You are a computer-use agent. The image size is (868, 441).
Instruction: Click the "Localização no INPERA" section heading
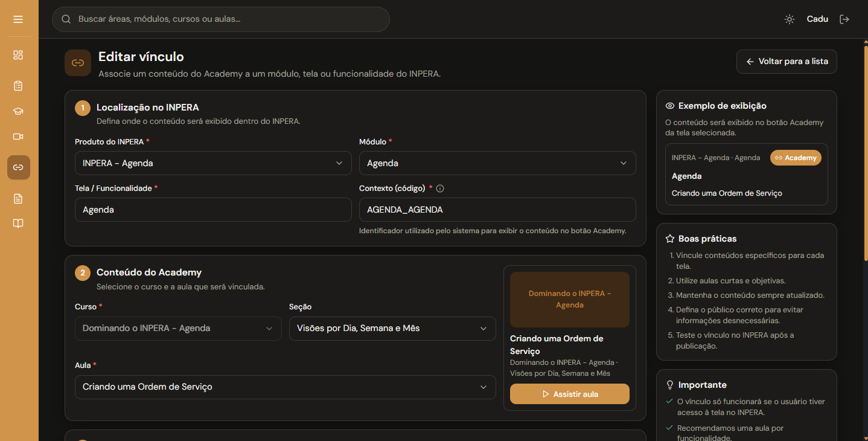(148, 108)
